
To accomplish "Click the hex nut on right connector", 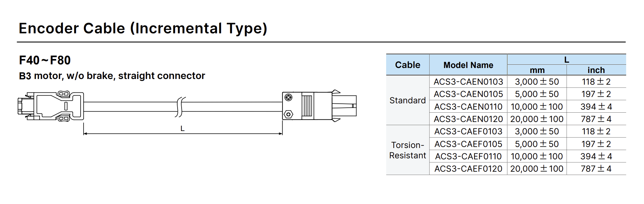I will point(288,114).
